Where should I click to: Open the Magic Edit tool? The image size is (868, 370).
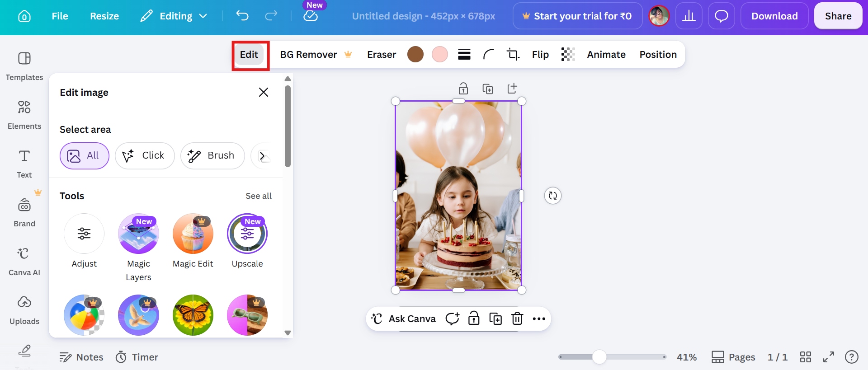click(x=193, y=241)
